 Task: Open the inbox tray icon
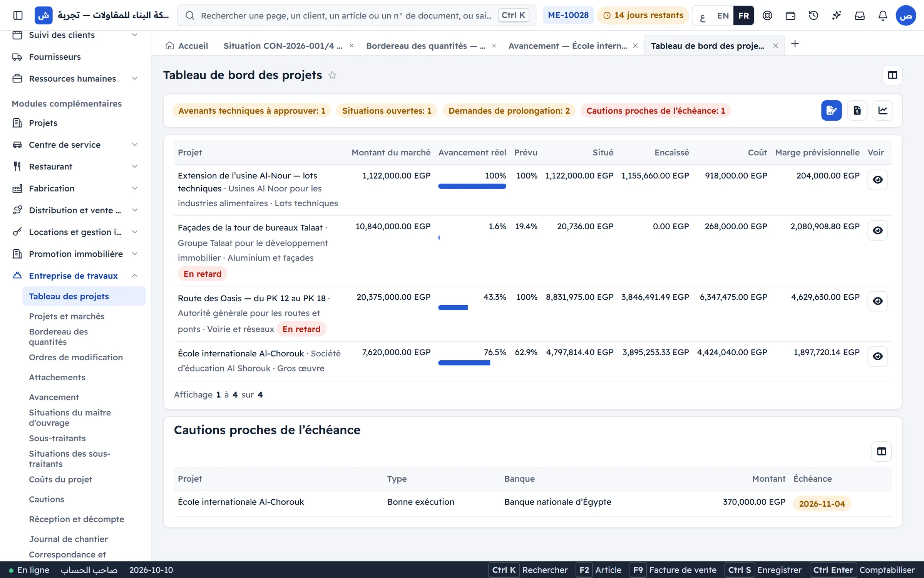[x=859, y=15]
